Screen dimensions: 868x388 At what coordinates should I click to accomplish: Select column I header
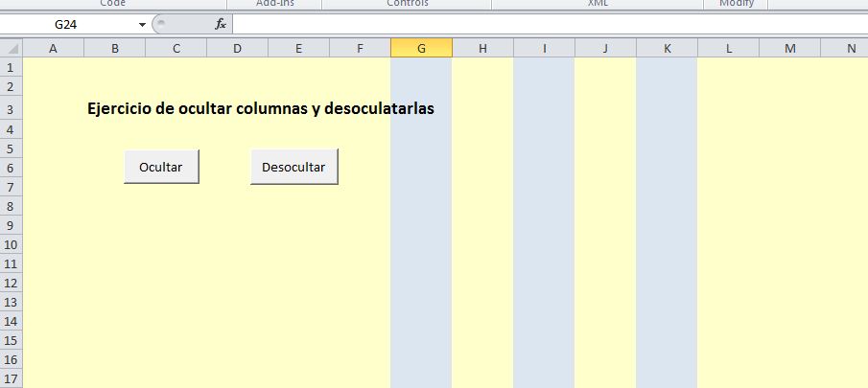(x=544, y=48)
